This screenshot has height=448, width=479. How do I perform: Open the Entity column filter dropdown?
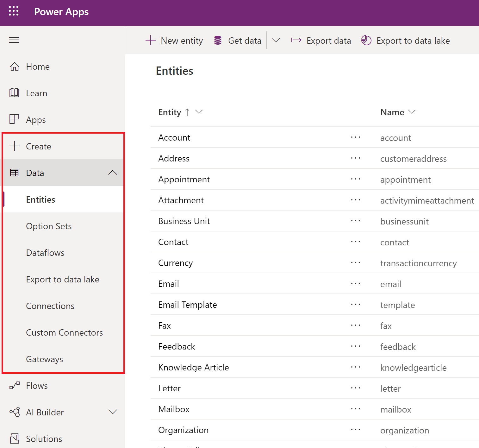pyautogui.click(x=199, y=112)
